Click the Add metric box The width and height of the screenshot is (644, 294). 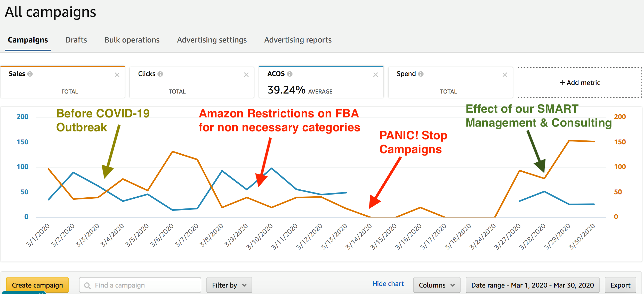point(580,82)
